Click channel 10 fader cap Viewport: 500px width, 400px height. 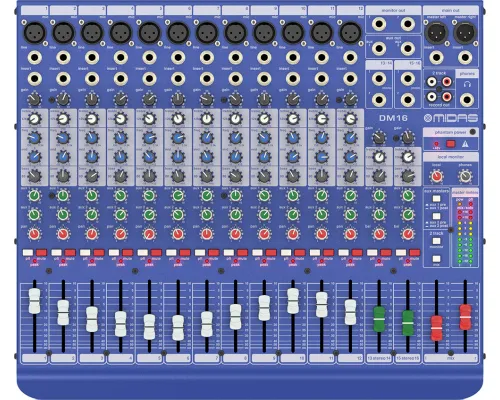[x=293, y=301]
